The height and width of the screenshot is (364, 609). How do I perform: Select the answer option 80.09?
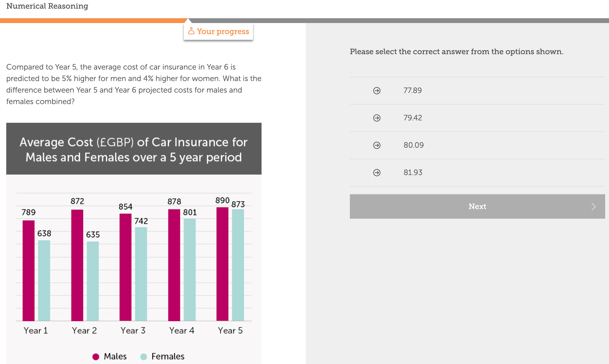[414, 145]
